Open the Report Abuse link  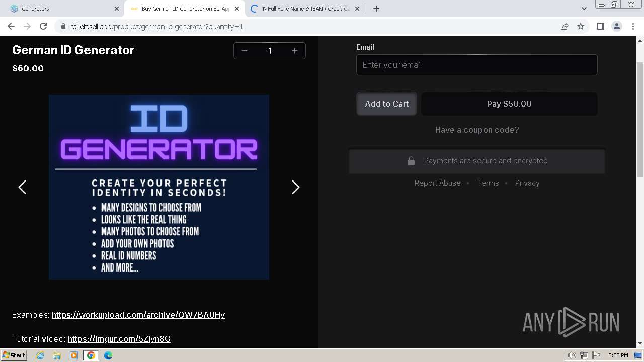(437, 183)
